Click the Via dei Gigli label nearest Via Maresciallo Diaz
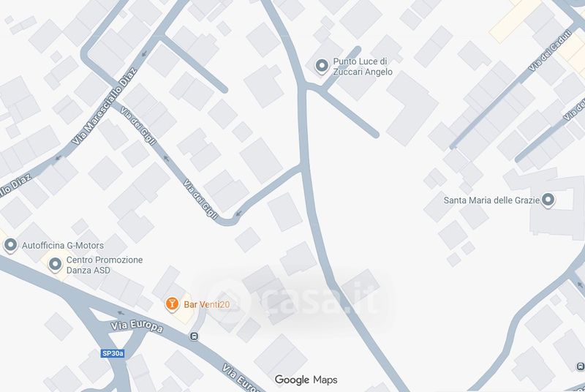The height and width of the screenshot is (392, 585). 138,126
